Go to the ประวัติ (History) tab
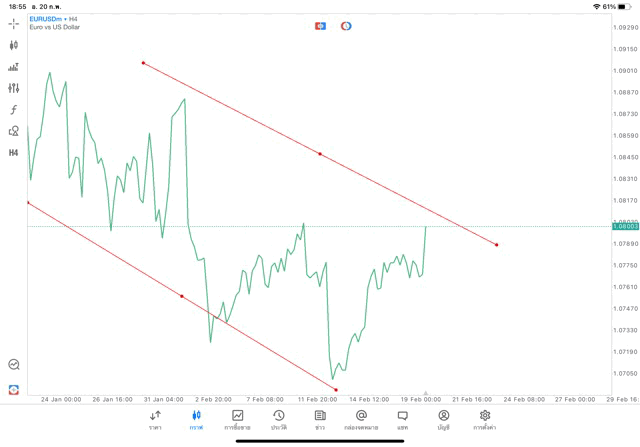This screenshot has height=447, width=640. point(279,419)
